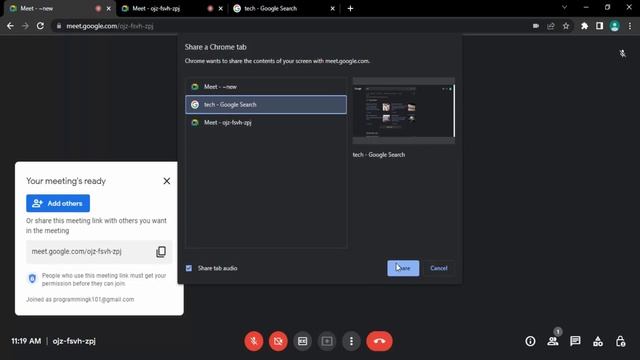This screenshot has height=360, width=640.
Task: Open Activities icon in Meet
Action: click(598, 341)
